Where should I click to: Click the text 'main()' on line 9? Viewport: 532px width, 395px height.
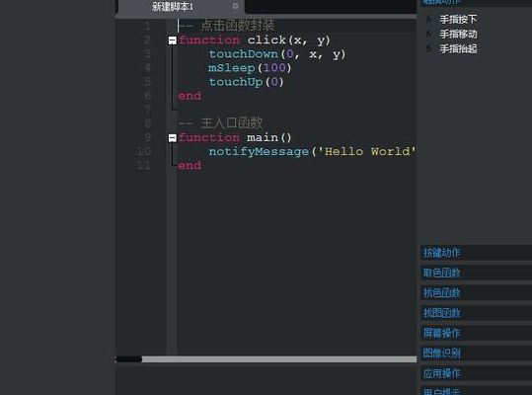tap(268, 138)
